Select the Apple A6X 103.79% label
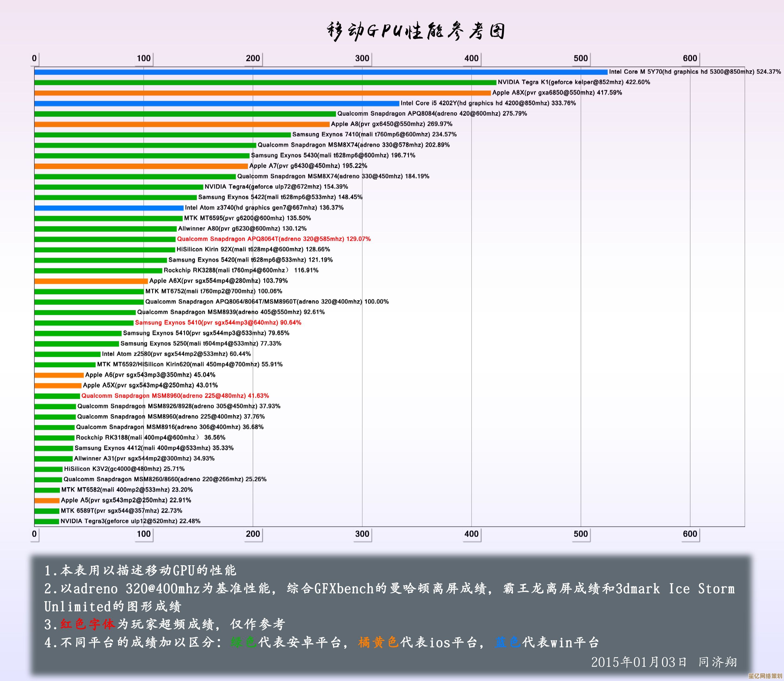 point(218,281)
